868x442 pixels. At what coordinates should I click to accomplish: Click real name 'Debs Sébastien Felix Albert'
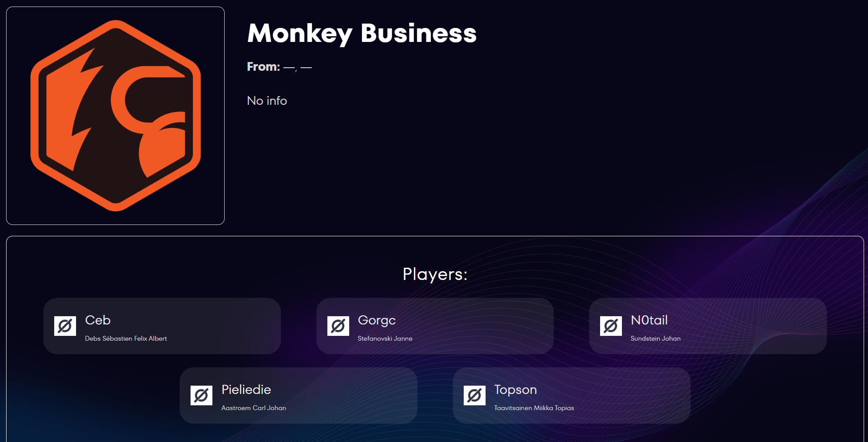click(x=126, y=338)
